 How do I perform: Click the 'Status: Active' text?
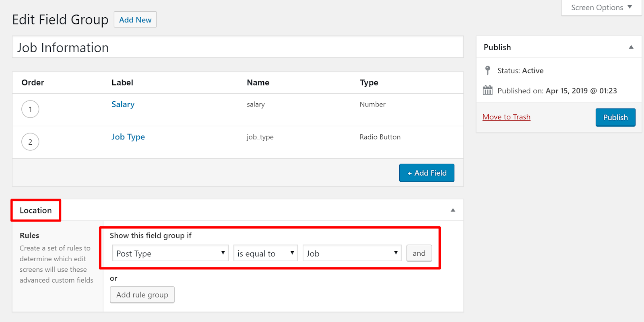click(520, 71)
